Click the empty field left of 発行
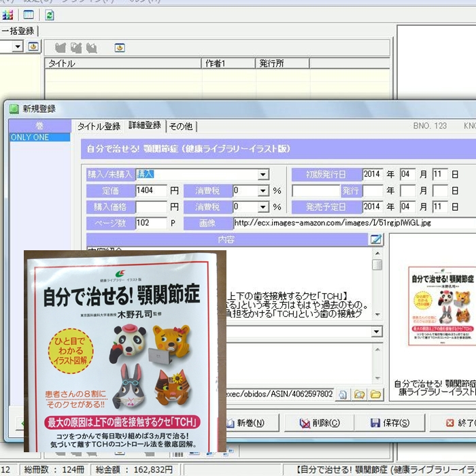Image resolution: width=476 pixels, height=476 pixels. click(316, 190)
